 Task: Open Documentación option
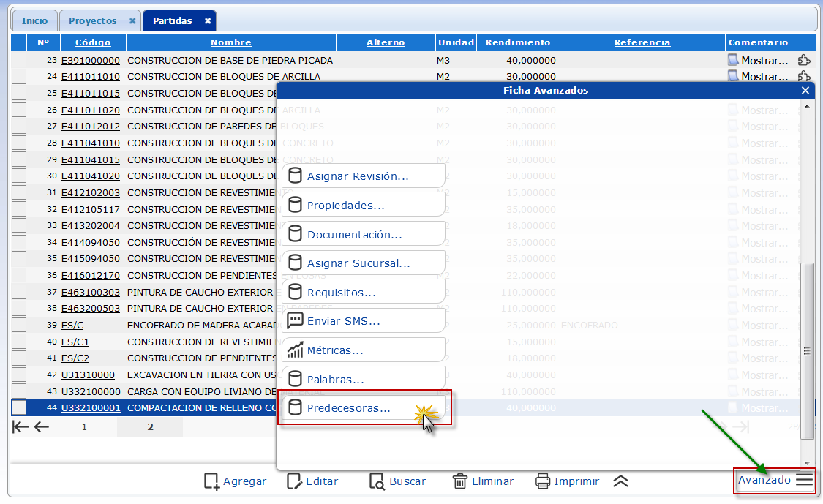pos(363,235)
